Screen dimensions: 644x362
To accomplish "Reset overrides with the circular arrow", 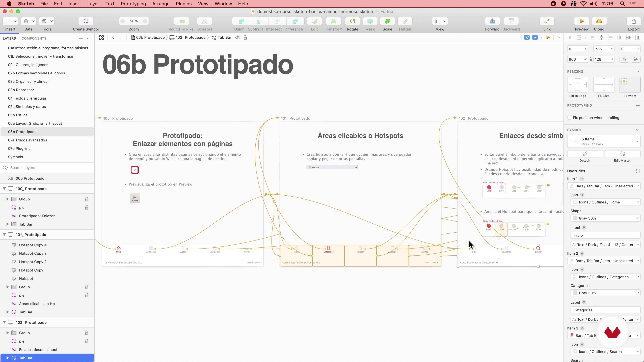I will [637, 171].
